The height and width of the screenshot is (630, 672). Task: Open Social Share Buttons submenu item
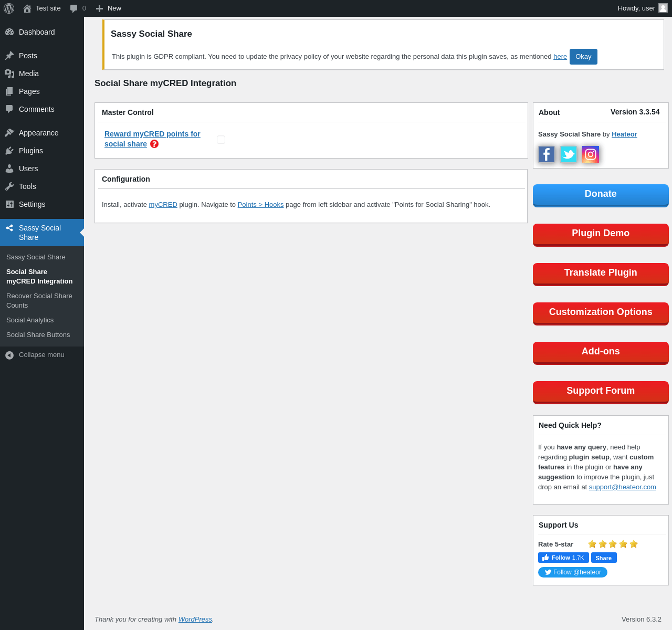click(x=38, y=335)
